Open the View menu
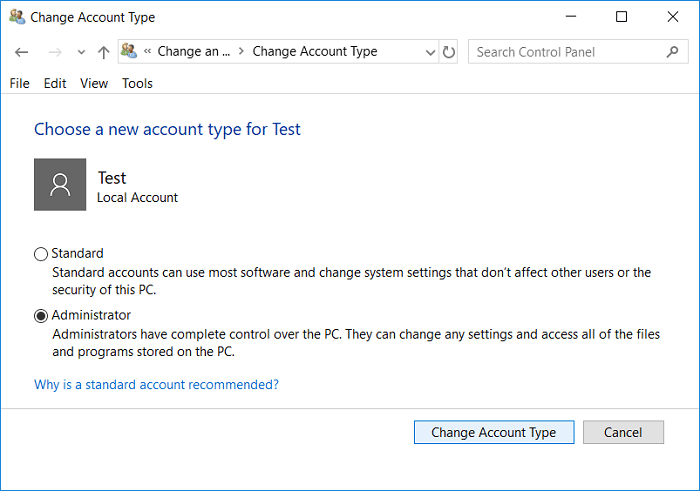 (94, 83)
